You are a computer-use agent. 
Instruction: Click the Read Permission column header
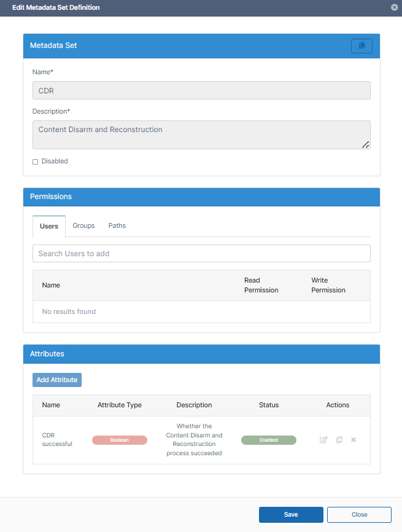coord(261,285)
